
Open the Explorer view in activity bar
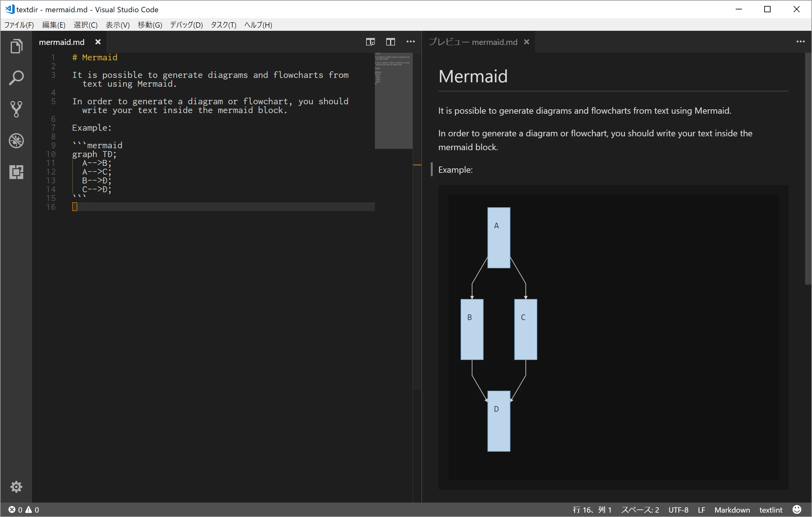16,46
